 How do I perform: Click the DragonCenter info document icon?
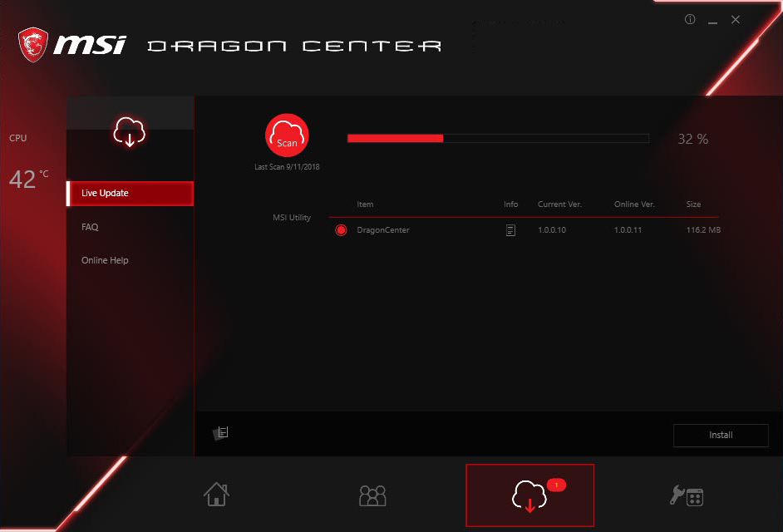(x=510, y=230)
